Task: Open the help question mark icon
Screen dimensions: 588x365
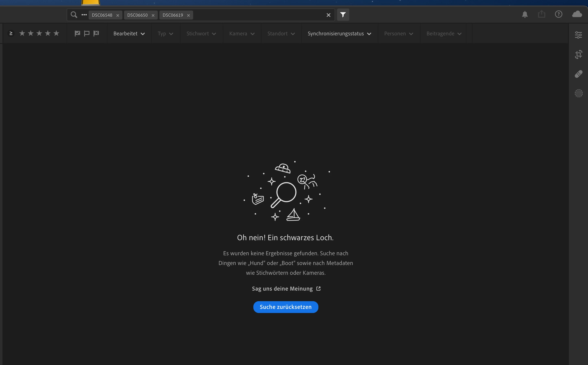Action: [559, 14]
